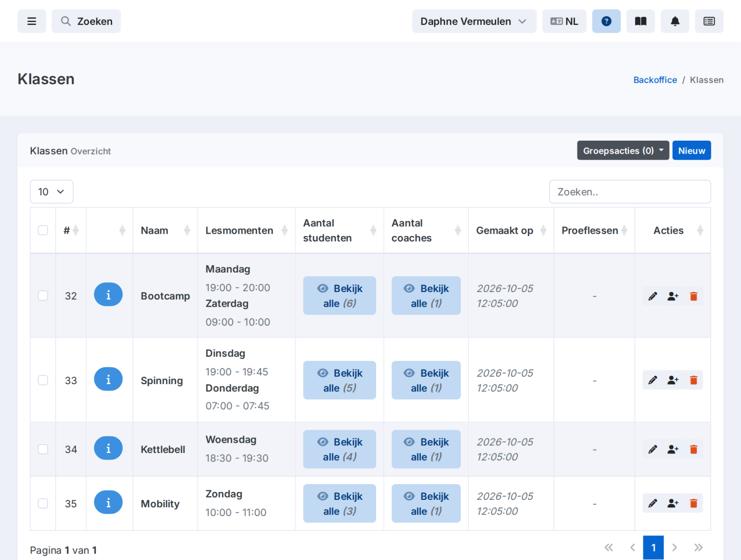Show info for Spinning class
This screenshot has height=560, width=741.
[108, 380]
